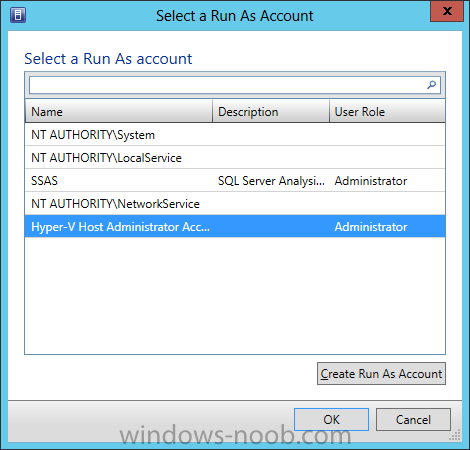Click the resize grip at dialog corner
This screenshot has height=450, width=470.
[455, 435]
